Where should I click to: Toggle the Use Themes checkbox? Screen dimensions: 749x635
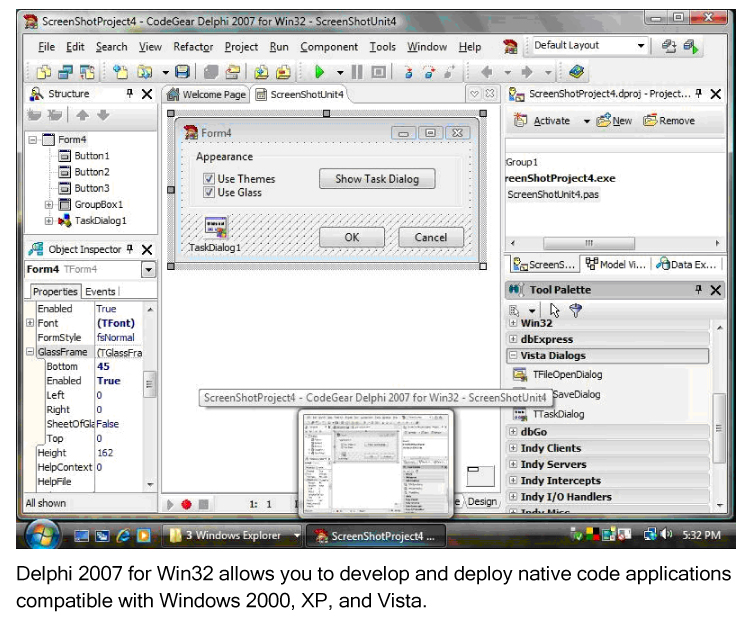coord(209,179)
